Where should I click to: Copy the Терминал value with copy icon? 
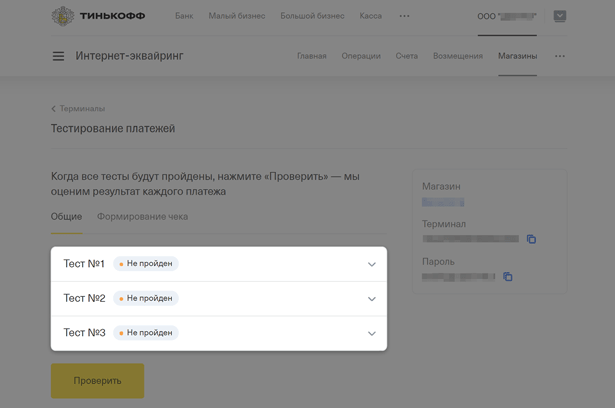click(531, 239)
